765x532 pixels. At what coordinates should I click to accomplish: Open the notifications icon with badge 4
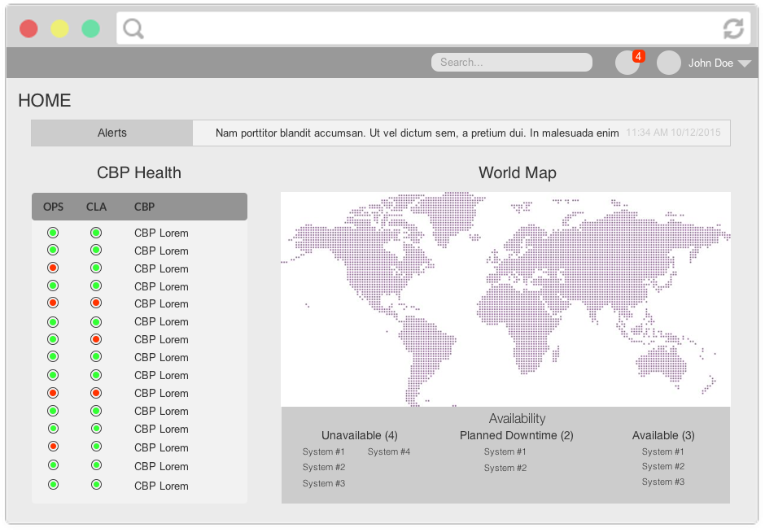627,63
